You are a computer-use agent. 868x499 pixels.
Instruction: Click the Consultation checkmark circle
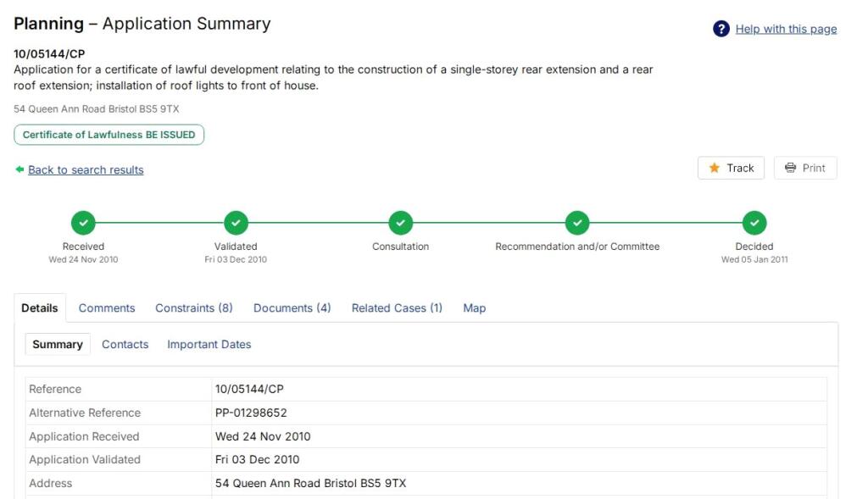(x=401, y=223)
